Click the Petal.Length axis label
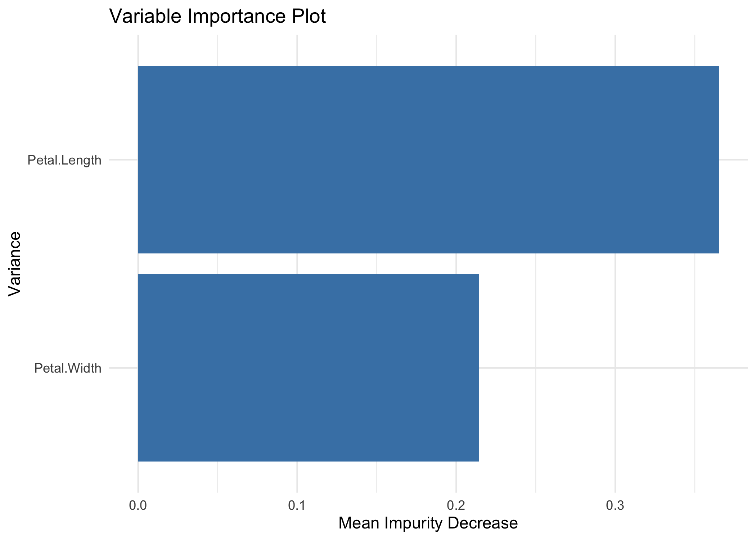The height and width of the screenshot is (540, 756). tap(64, 160)
